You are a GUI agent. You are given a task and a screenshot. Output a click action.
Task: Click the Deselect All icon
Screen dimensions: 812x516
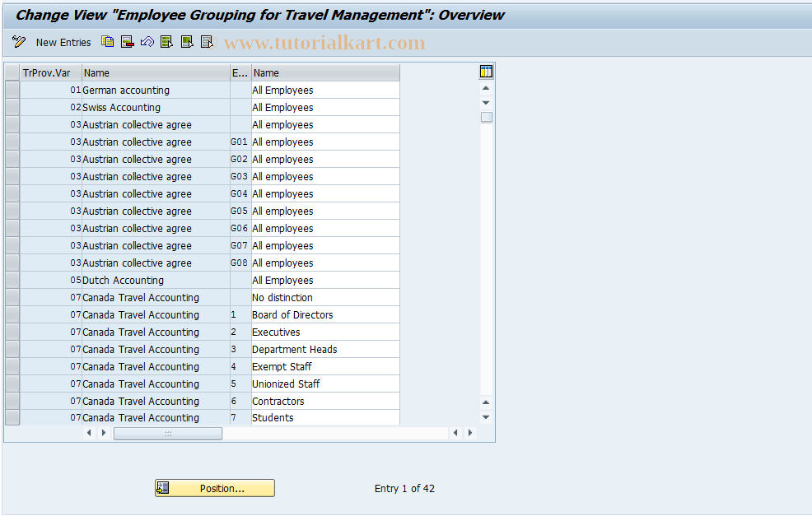pyautogui.click(x=207, y=42)
